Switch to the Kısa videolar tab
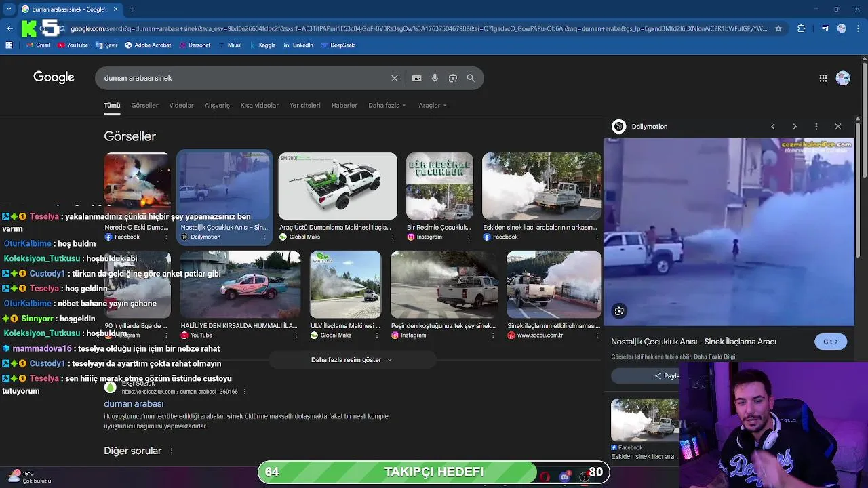 click(x=259, y=105)
